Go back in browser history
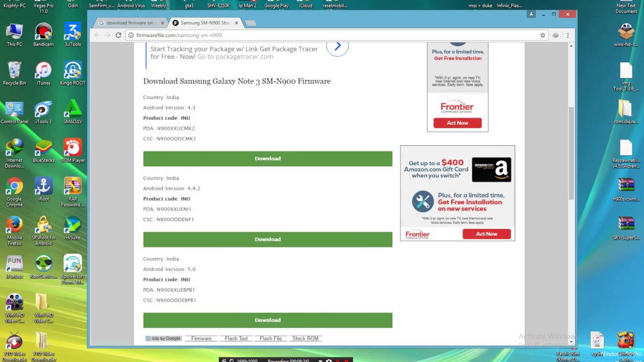This screenshot has height=362, width=644. tap(97, 35)
